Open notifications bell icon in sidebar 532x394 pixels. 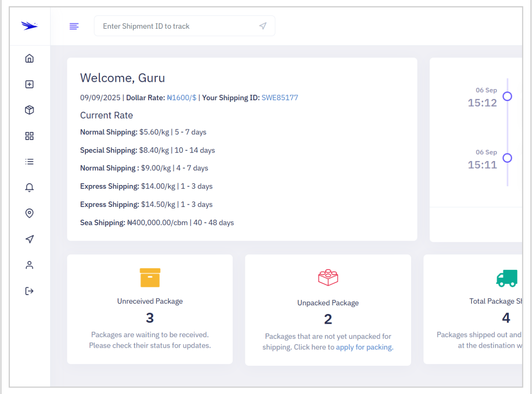pos(29,188)
